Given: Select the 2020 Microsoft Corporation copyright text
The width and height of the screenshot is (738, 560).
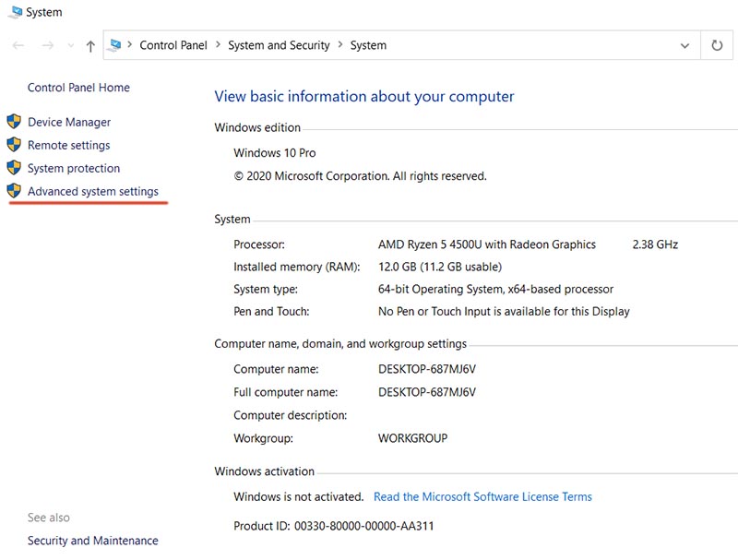Looking at the screenshot, I should 360,176.
